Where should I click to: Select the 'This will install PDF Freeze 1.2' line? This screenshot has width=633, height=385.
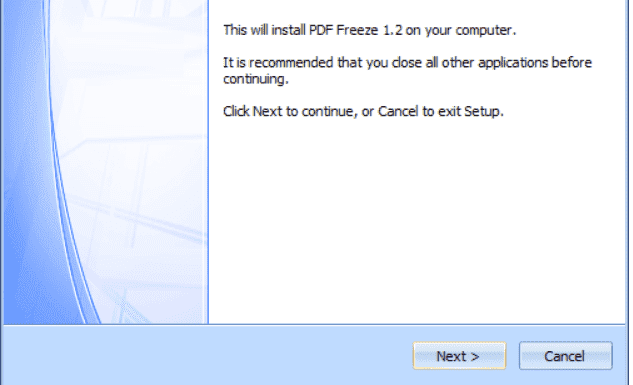[x=369, y=30]
